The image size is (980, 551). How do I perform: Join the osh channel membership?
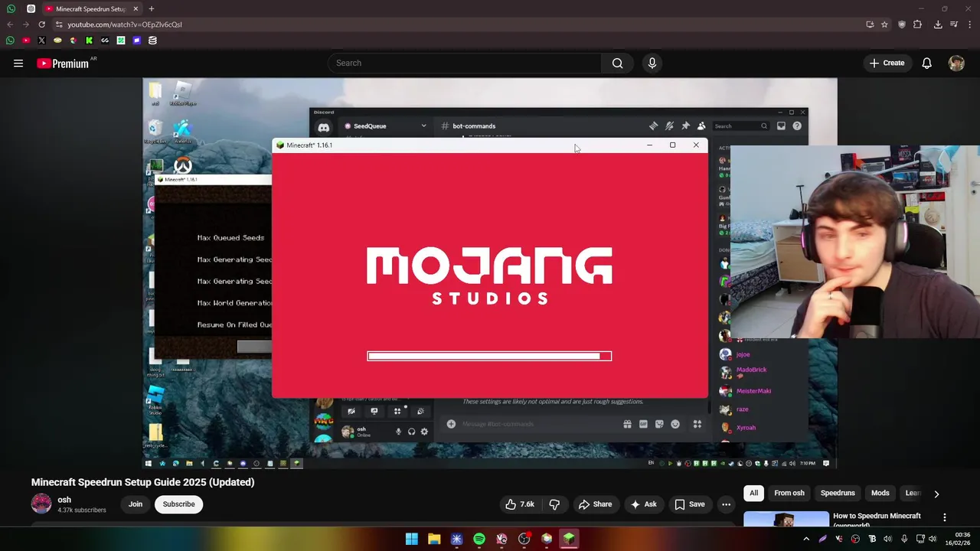136,504
